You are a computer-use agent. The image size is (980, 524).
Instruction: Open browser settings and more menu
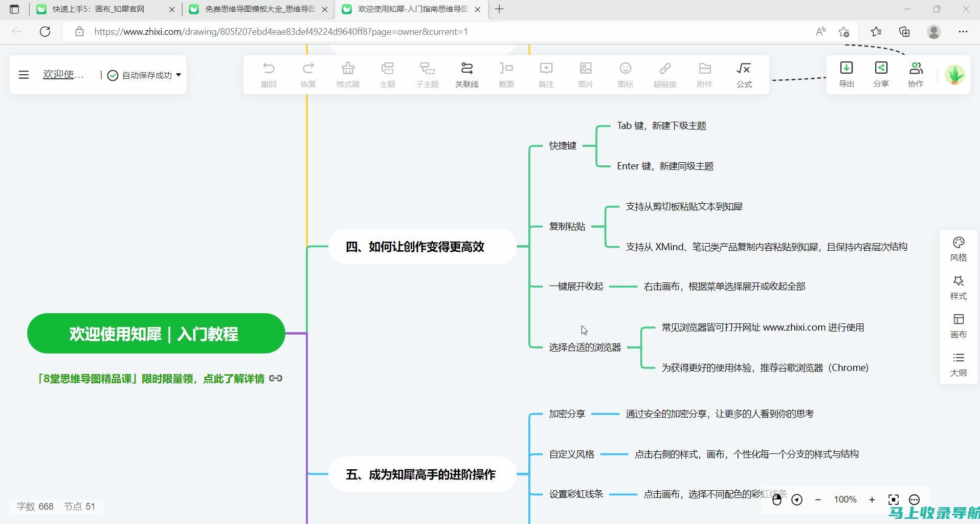(x=963, y=32)
